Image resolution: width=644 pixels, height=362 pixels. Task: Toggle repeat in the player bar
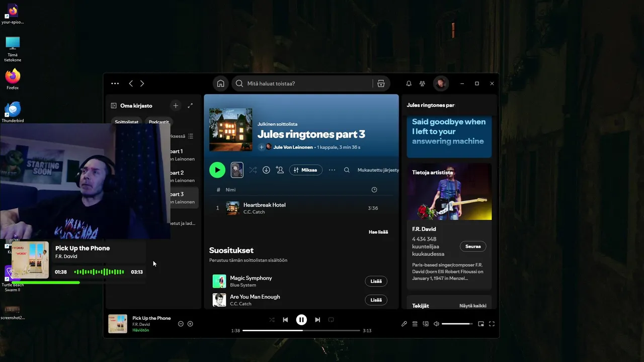[x=331, y=320]
